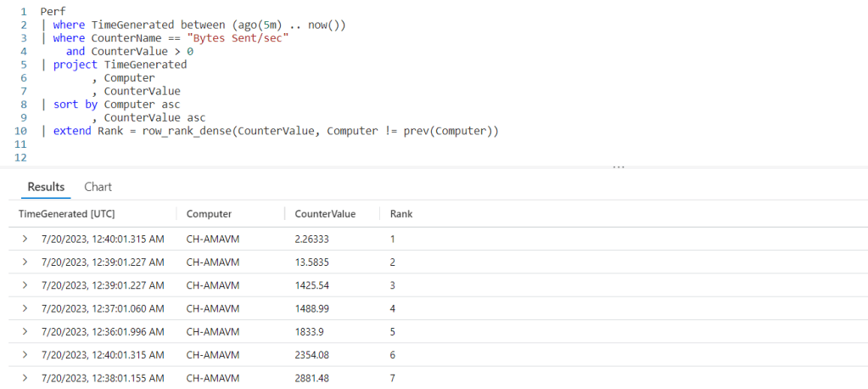
Task: Click the Rank value 7 cell
Action: [x=393, y=378]
